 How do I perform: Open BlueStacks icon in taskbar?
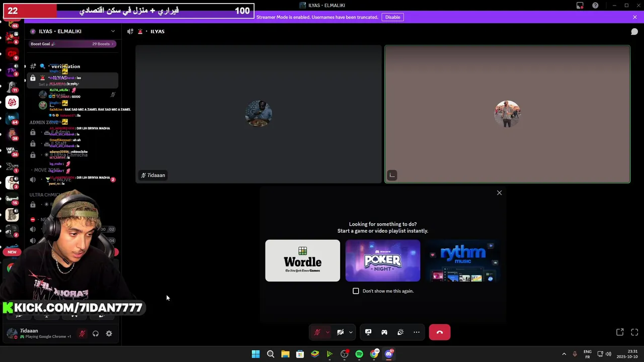[x=315, y=354]
